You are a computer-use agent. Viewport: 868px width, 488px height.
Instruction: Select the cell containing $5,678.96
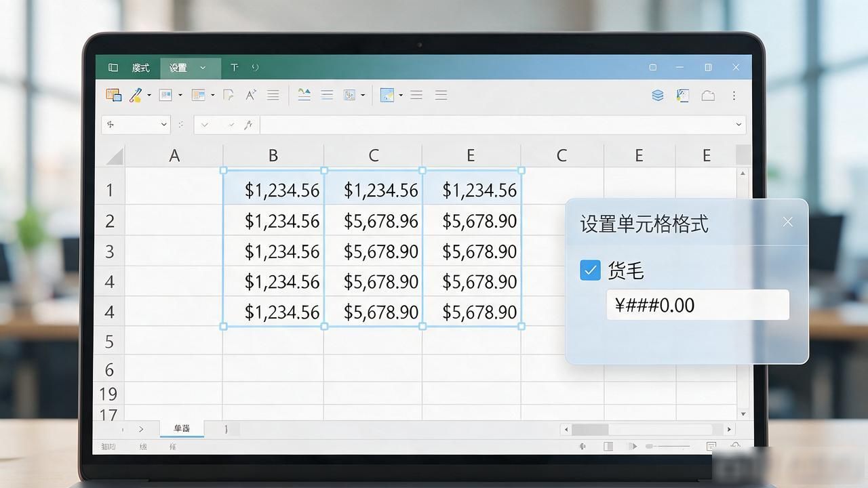click(374, 221)
